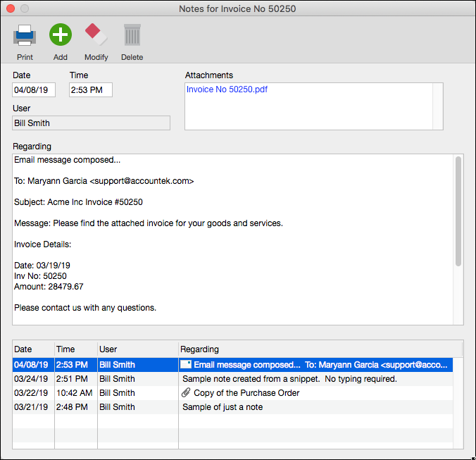Click the Date field showing 04/08/19
This screenshot has width=476, height=460.
pyautogui.click(x=34, y=90)
